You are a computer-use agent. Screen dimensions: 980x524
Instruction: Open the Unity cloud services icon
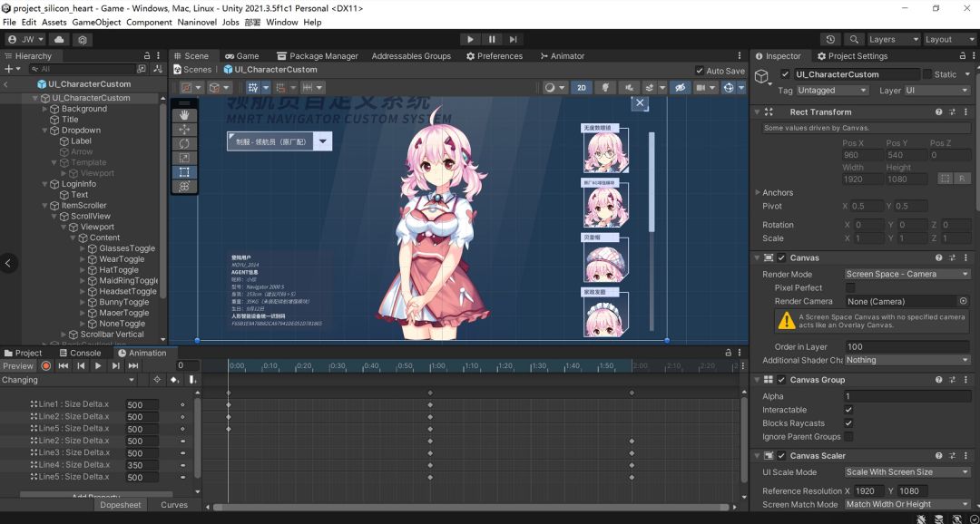[x=59, y=39]
